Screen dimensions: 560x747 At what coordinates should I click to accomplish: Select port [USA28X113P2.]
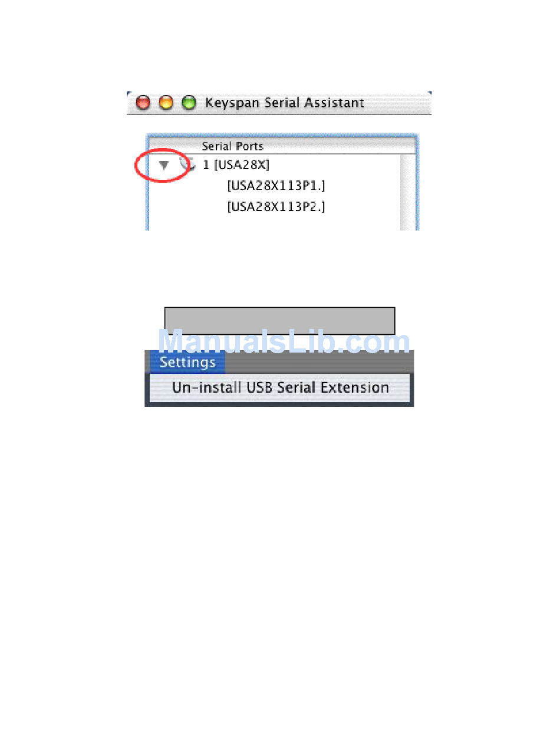[276, 207]
